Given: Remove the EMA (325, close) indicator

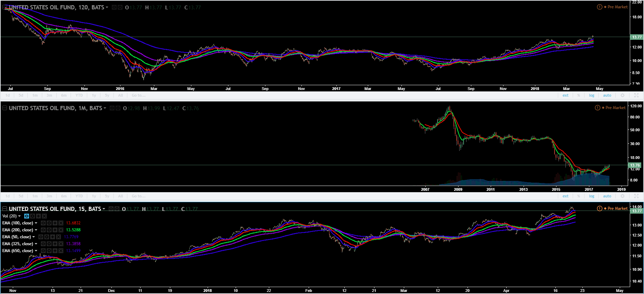Looking at the screenshot, I should click(x=61, y=244).
